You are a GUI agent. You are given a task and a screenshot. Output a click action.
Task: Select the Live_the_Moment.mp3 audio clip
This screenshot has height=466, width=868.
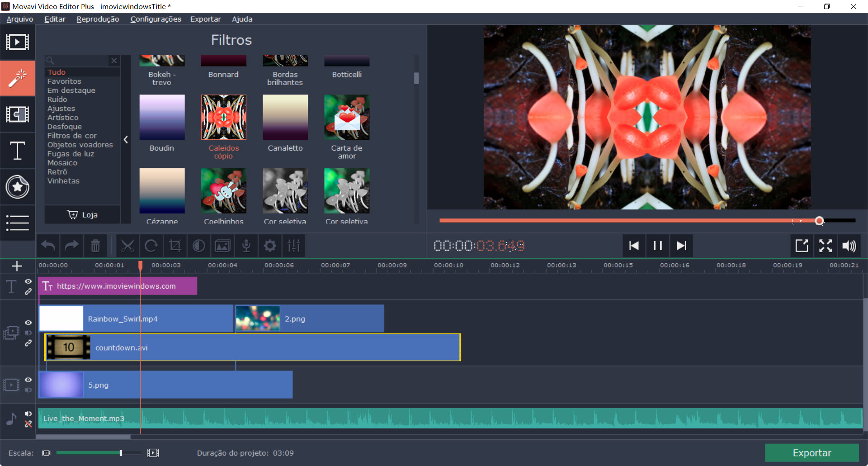pos(450,418)
